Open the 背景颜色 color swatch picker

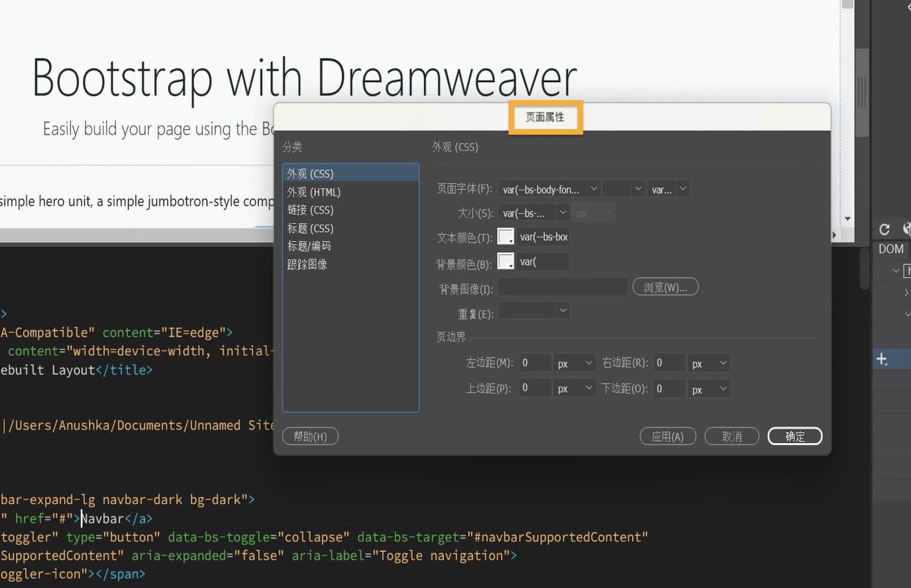(x=506, y=261)
